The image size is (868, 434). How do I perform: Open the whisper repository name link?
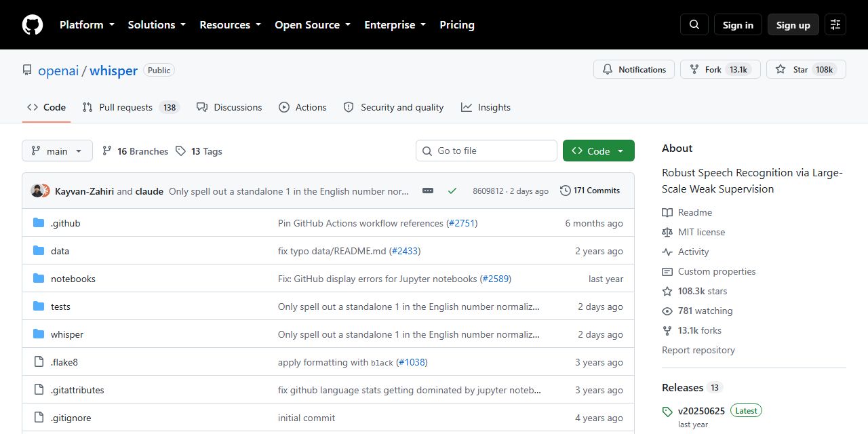[x=113, y=71]
